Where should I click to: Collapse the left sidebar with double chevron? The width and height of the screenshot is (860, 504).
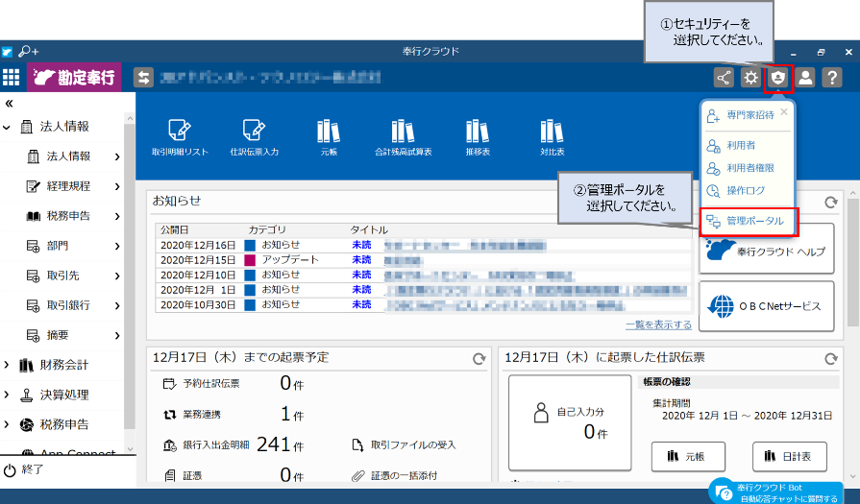coord(9,104)
